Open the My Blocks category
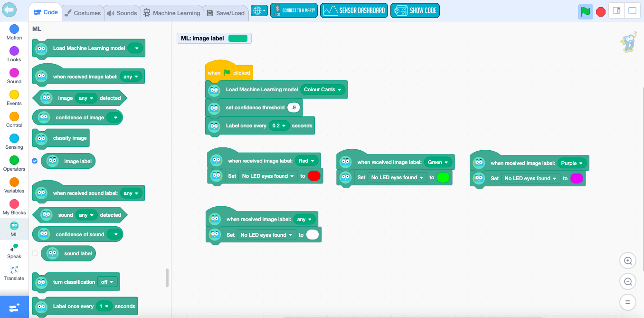644x318 pixels. pos(14,207)
